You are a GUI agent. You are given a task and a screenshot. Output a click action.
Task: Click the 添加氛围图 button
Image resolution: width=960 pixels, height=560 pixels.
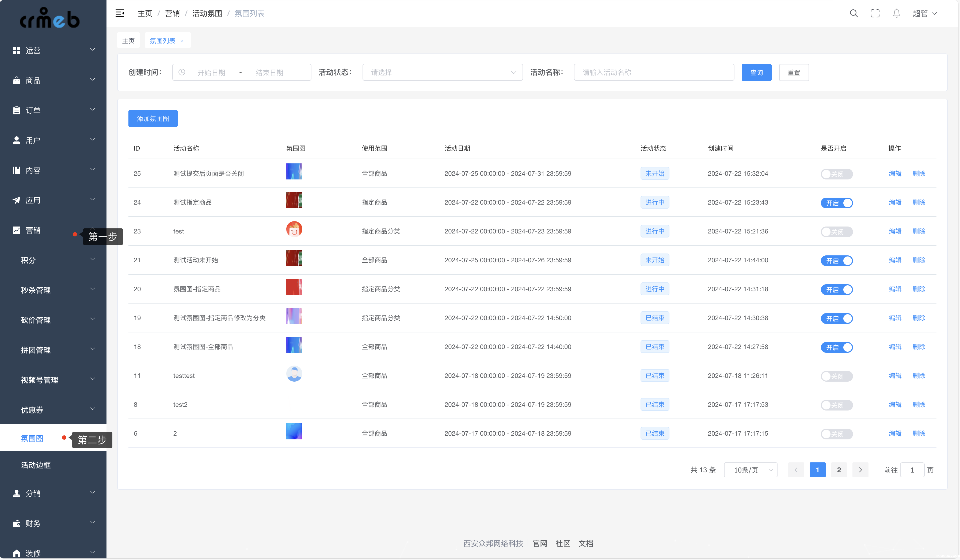153,118
